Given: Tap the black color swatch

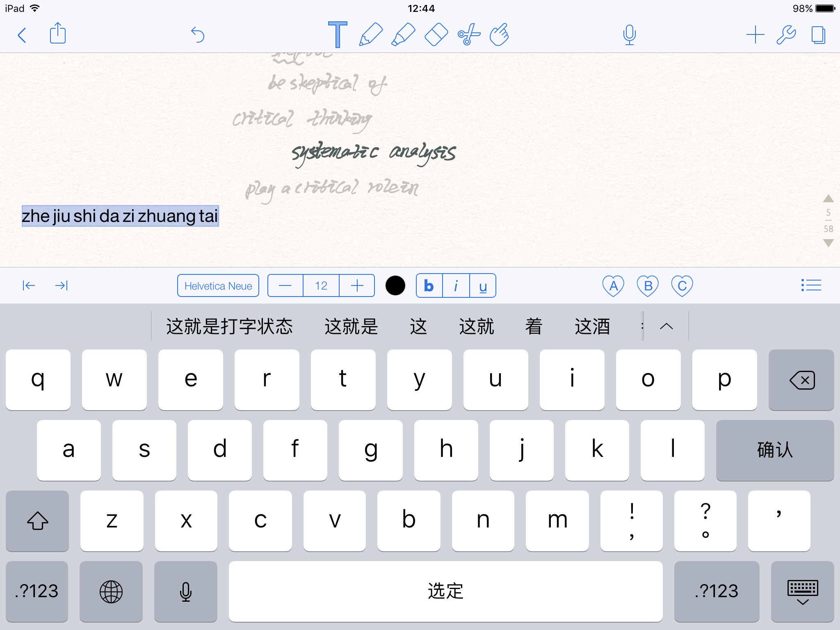Looking at the screenshot, I should [395, 286].
